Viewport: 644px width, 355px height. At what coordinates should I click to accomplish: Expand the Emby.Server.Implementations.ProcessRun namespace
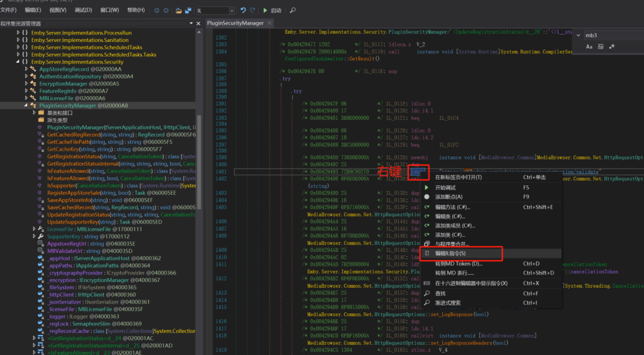(x=18, y=33)
